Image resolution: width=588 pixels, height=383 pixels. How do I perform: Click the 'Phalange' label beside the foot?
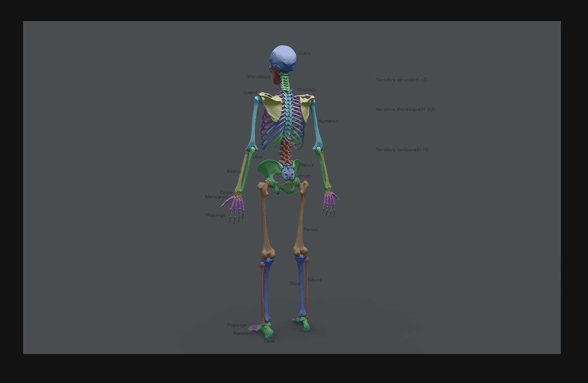(236, 325)
